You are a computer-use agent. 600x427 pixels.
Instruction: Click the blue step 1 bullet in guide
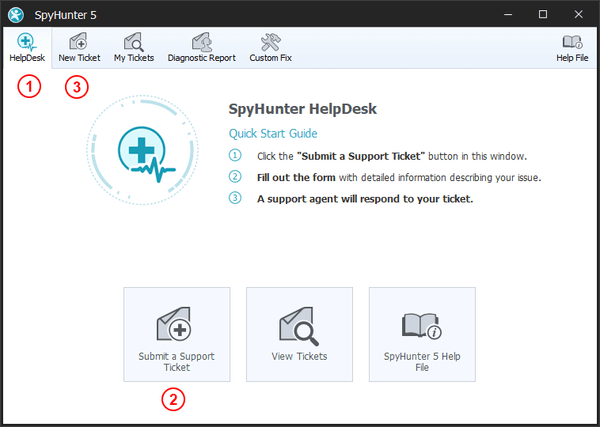pos(236,157)
